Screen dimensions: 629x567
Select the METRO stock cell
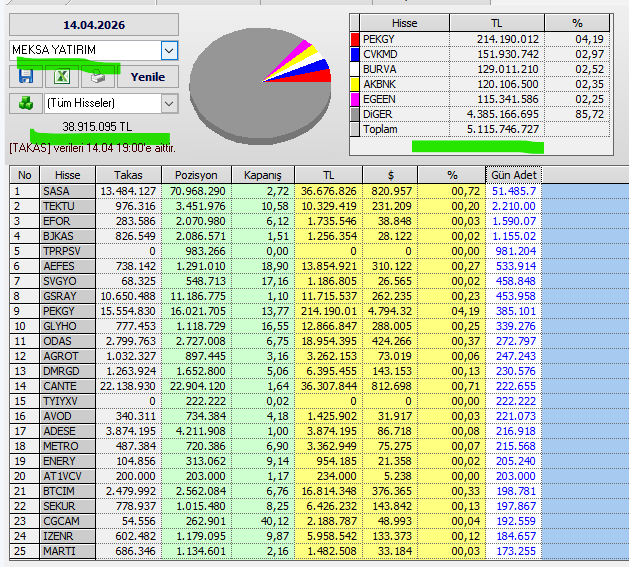tap(67, 446)
